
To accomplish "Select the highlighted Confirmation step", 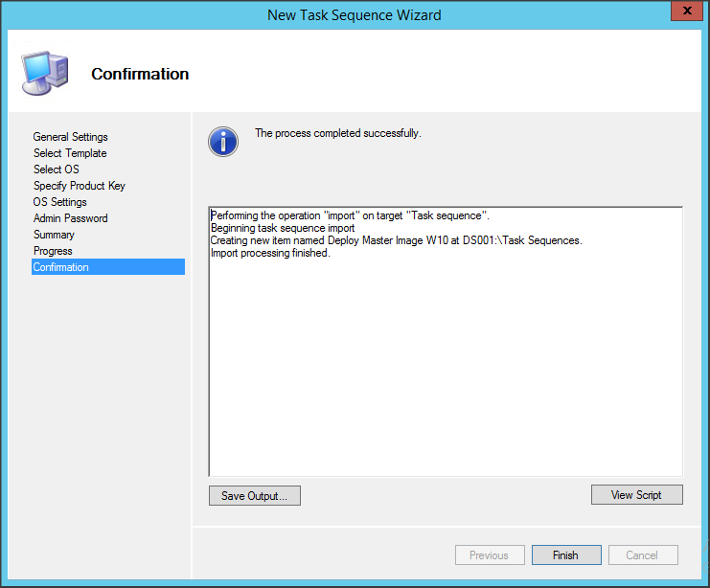I will pyautogui.click(x=61, y=267).
